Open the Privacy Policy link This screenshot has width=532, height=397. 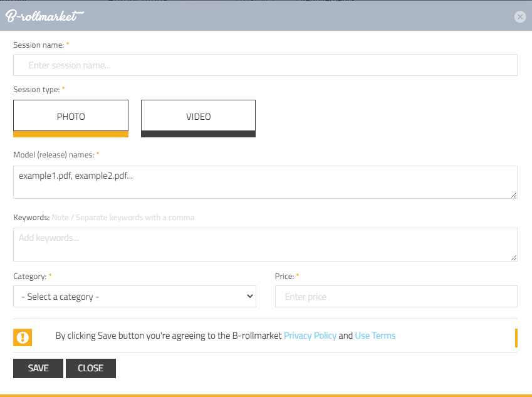[x=310, y=336]
